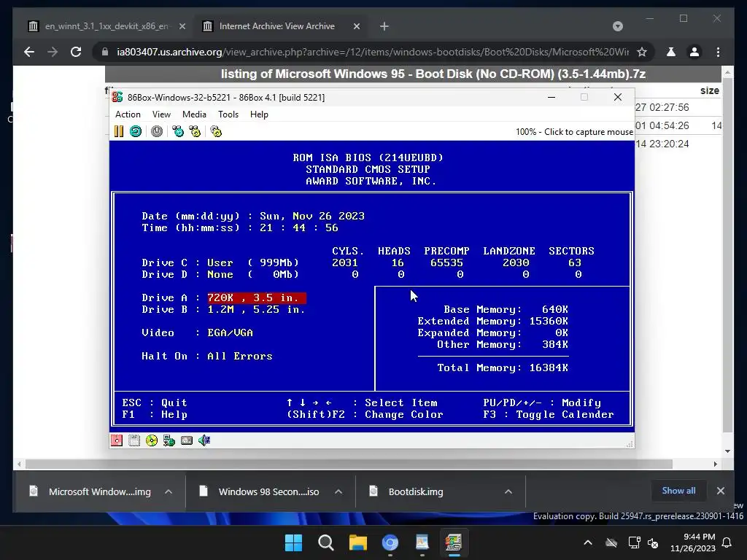Send Ctrl+Alt+Del via toolbar icon
The image size is (747, 560).
pyautogui.click(x=178, y=131)
